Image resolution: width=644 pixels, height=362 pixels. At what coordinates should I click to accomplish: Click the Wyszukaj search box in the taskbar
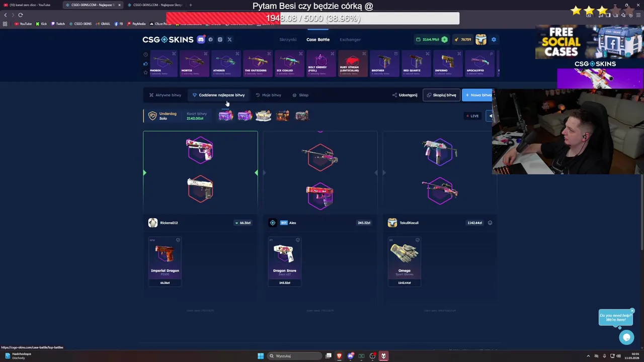pyautogui.click(x=295, y=356)
